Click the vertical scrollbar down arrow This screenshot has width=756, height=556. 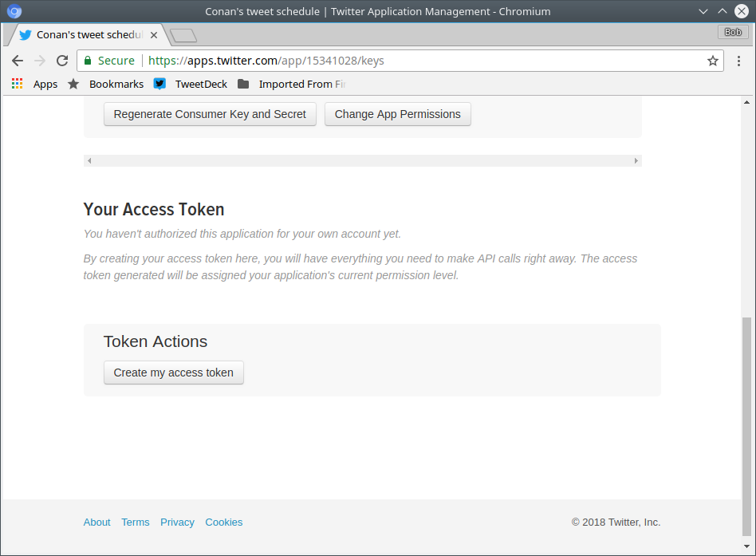tap(746, 546)
